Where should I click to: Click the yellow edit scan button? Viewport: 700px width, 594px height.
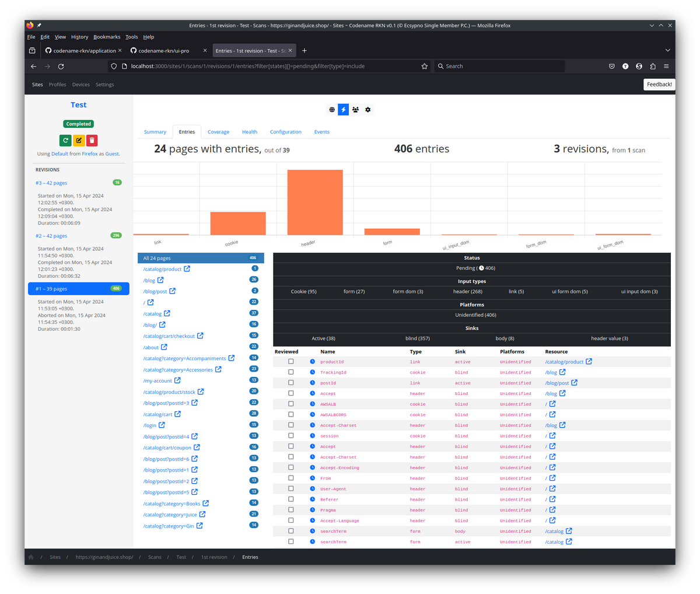(x=79, y=140)
